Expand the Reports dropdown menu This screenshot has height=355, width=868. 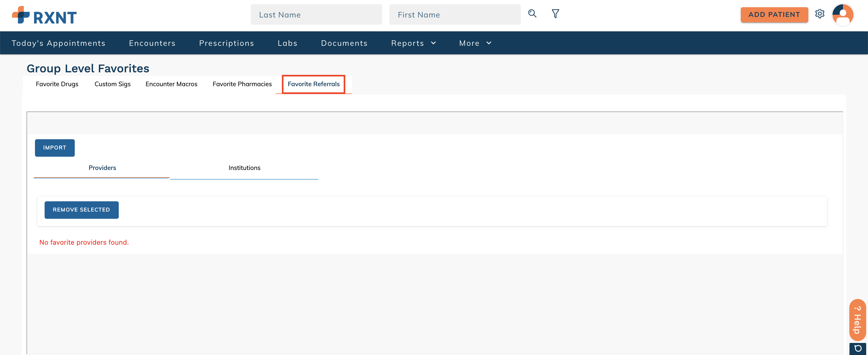coord(413,43)
